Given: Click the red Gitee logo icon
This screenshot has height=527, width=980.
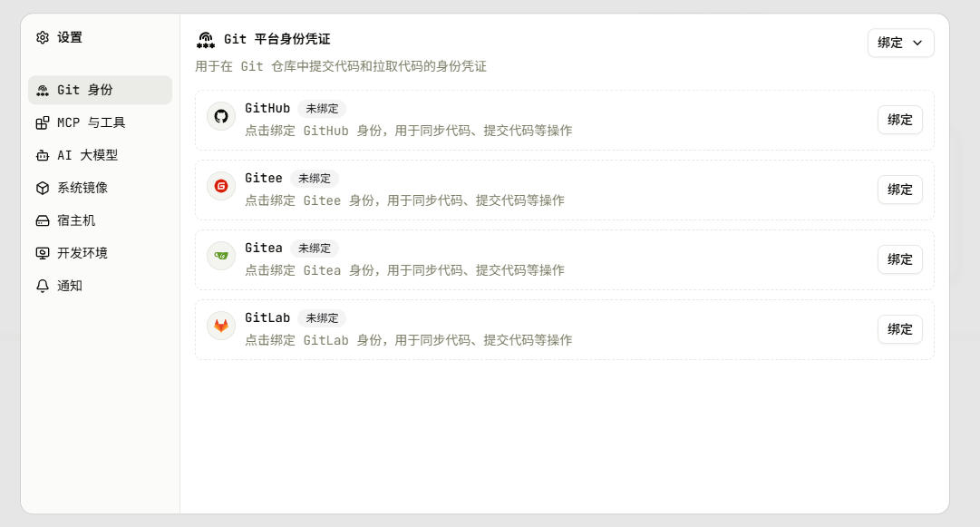Looking at the screenshot, I should pyautogui.click(x=221, y=186).
